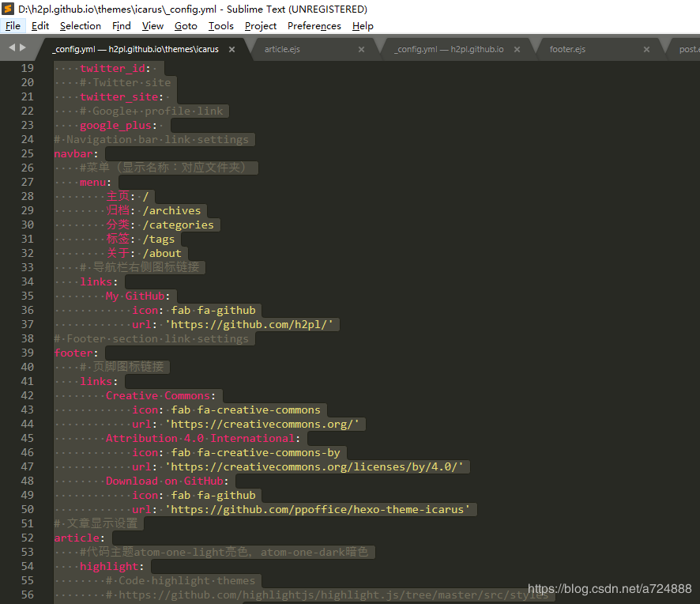Open the Help menu
This screenshot has width=700, height=604.
363,26
